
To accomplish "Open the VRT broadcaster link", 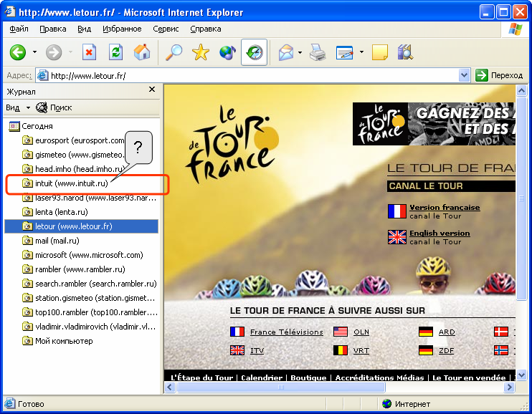I will [361, 350].
